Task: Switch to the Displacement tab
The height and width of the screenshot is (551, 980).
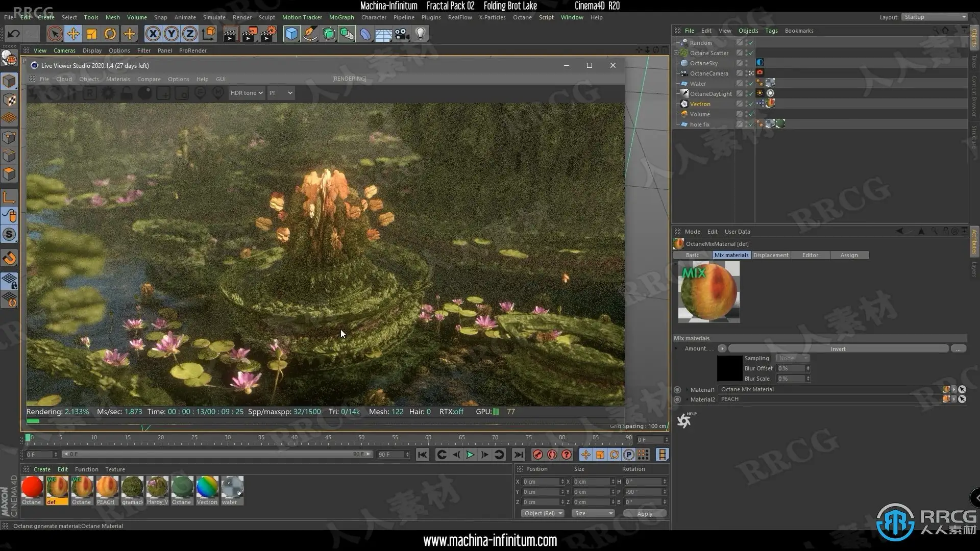Action: (x=771, y=255)
